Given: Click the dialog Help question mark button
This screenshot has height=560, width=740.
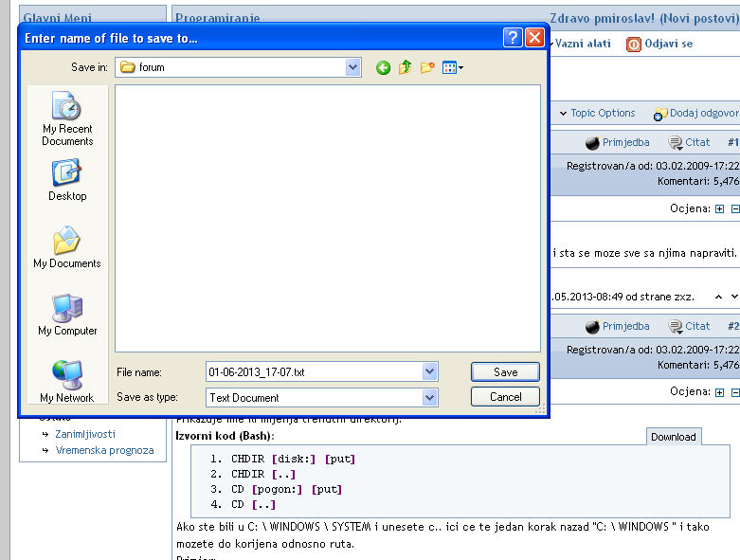Looking at the screenshot, I should tap(512, 38).
